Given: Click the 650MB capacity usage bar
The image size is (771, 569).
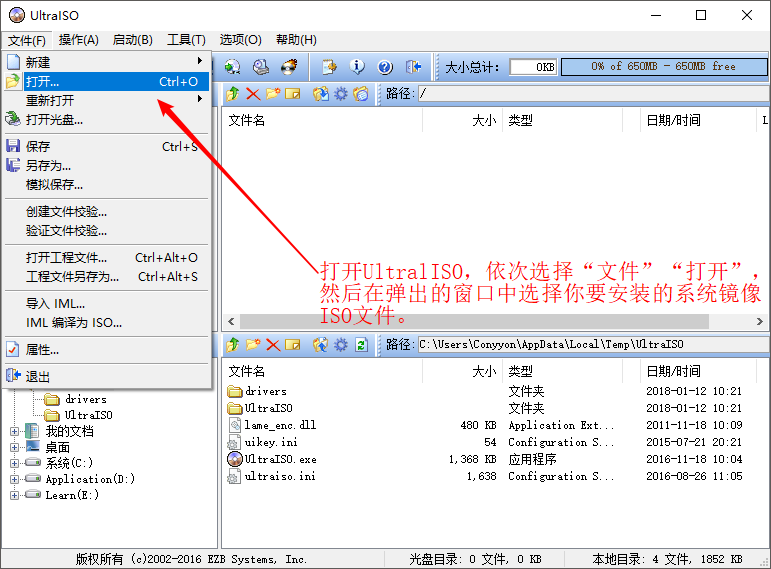Looking at the screenshot, I should pos(664,67).
